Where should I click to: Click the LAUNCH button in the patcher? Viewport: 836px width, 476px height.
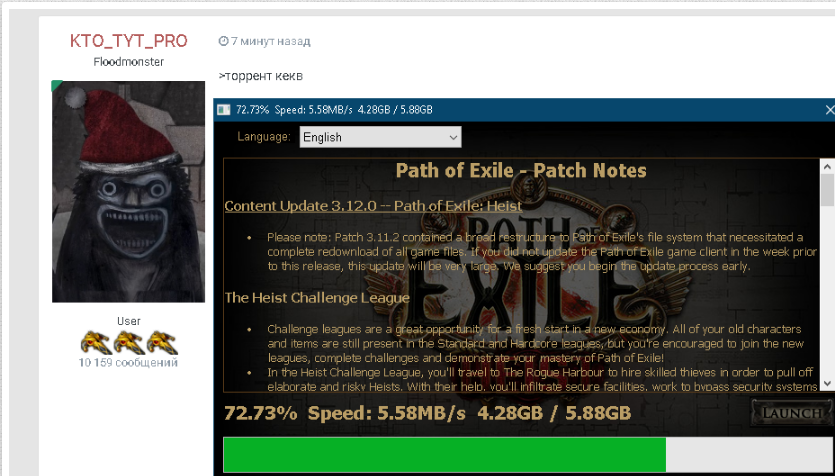tap(792, 413)
